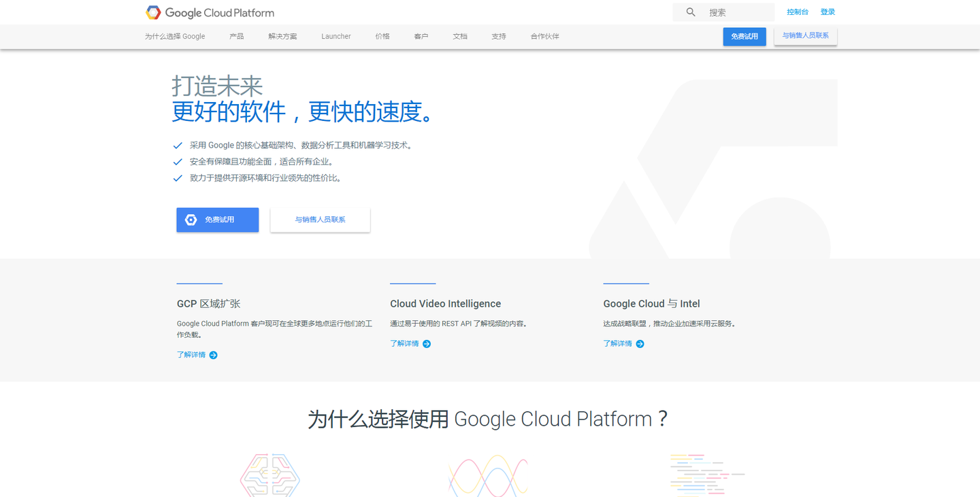Click the 更好的软件,更快的速度 headline
Screen dimensions: 980x497
[303, 112]
